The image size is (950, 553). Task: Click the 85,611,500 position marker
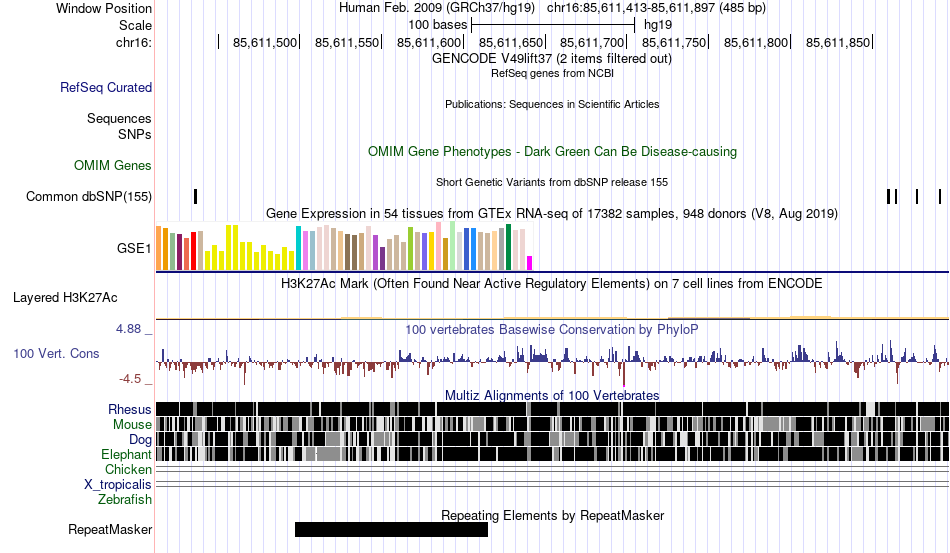coord(265,42)
